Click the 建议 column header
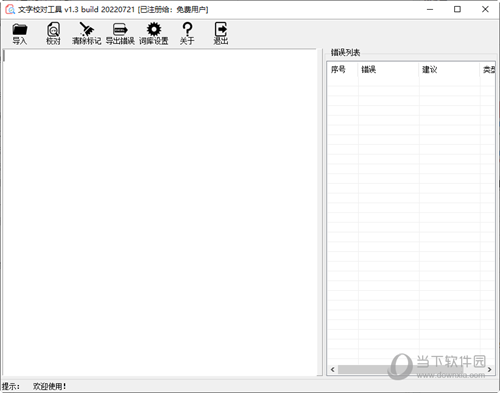This screenshot has width=500, height=393. pyautogui.click(x=449, y=69)
